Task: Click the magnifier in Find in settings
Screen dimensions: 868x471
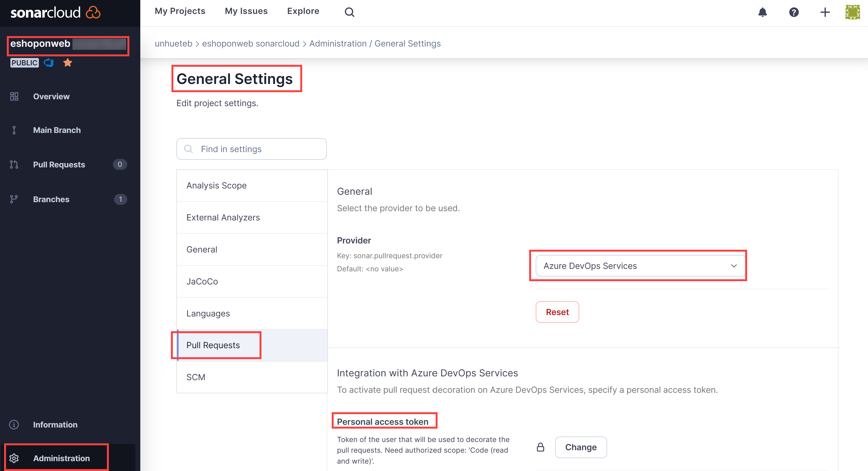Action: point(188,149)
